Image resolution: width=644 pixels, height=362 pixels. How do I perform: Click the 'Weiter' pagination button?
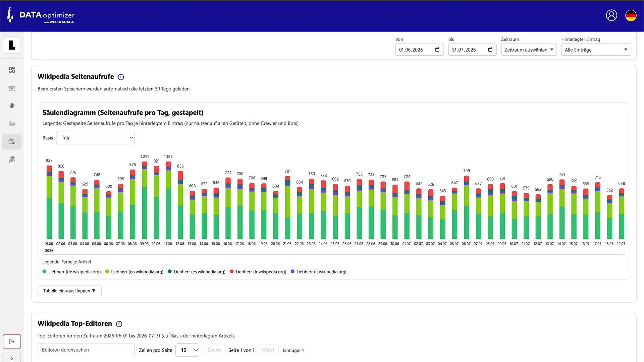[x=268, y=350]
